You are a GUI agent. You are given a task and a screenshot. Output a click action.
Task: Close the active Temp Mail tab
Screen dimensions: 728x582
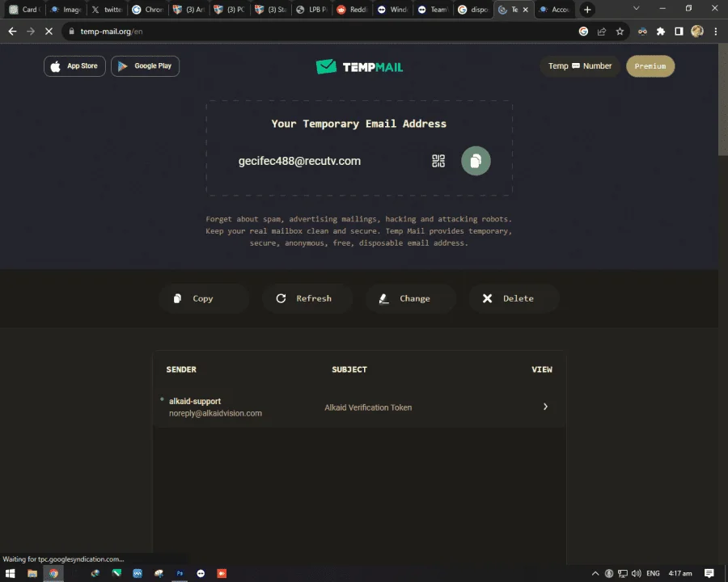[526, 9]
